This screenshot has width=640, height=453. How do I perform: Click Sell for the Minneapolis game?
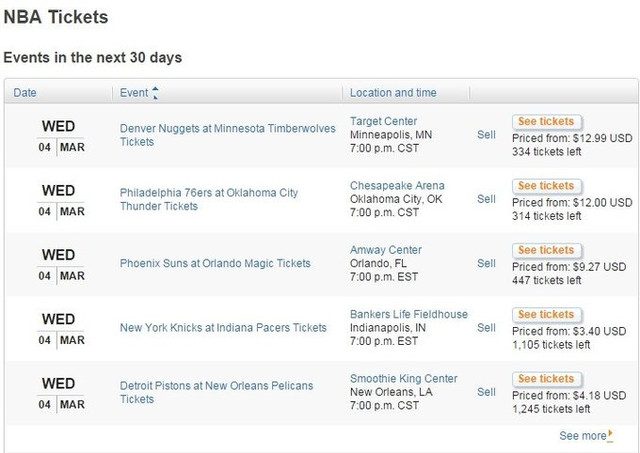[x=486, y=135]
